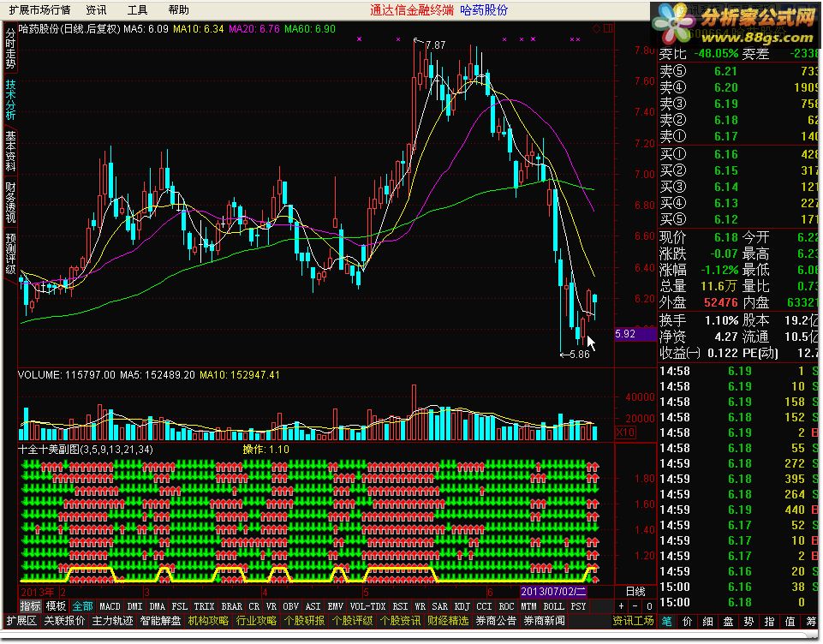823x644 pixels.
Task: Open the 财务透视 side tab
Action: point(10,203)
